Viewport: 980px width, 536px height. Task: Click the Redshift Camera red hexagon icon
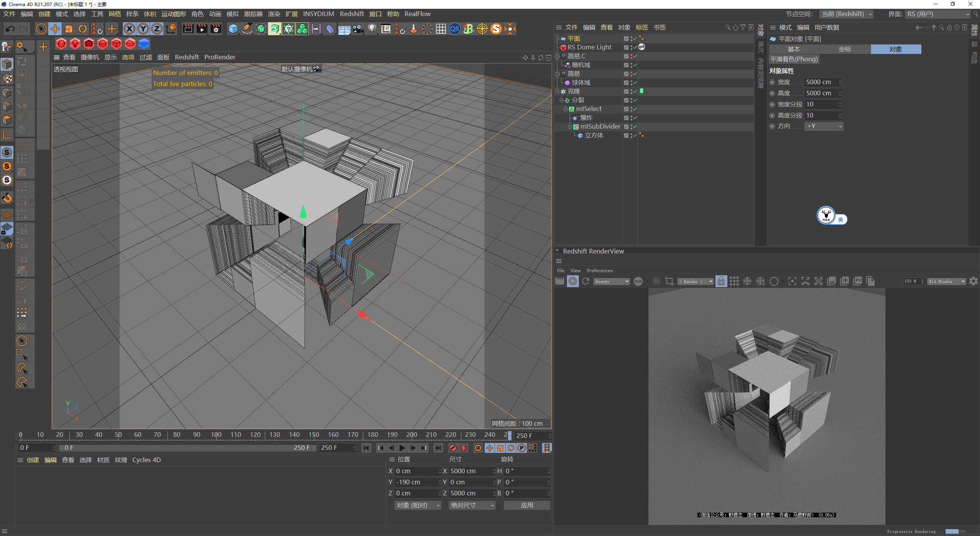(x=89, y=44)
